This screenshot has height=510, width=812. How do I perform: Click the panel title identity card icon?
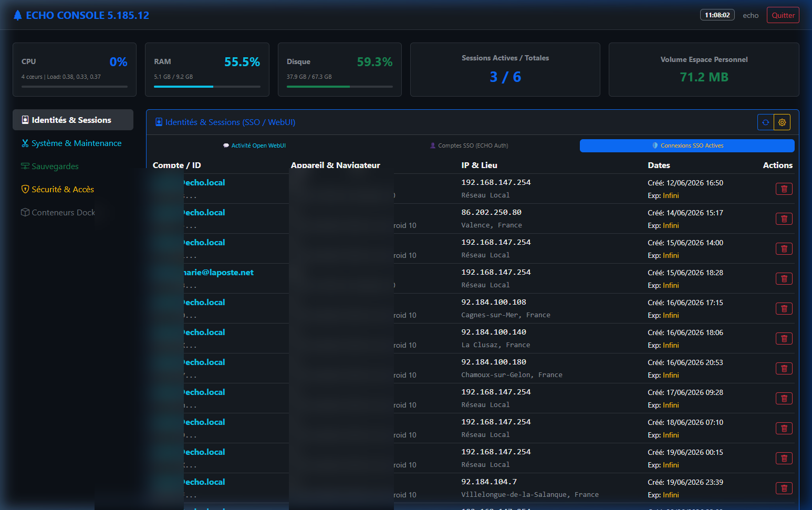tap(159, 122)
